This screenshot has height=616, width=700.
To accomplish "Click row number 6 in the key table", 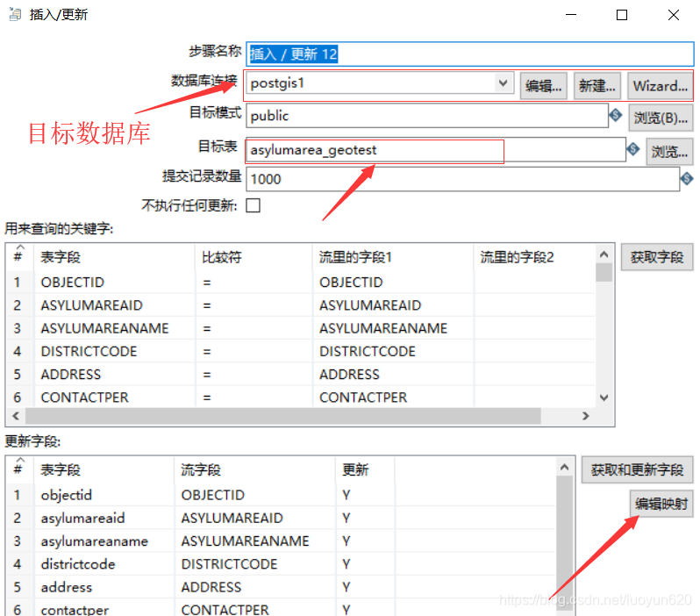I will (18, 398).
